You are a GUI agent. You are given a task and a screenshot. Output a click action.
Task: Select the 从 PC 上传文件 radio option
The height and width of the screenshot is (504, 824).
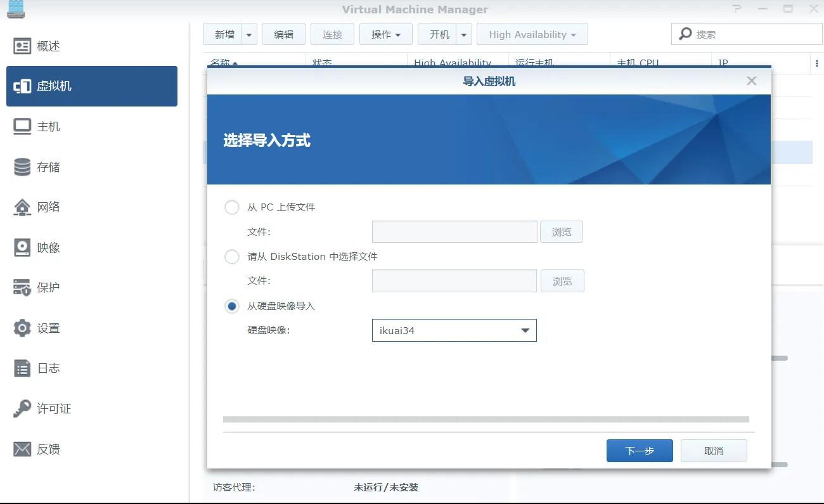(232, 207)
